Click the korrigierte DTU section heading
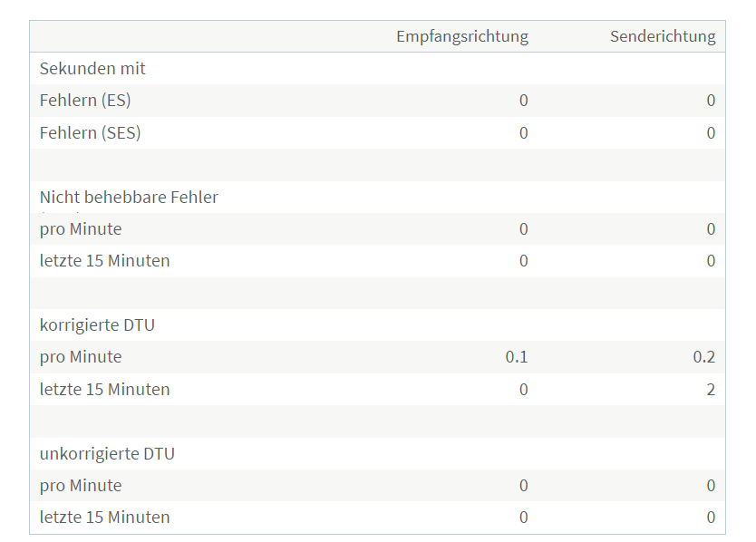This screenshot has width=756, height=542. coord(97,325)
